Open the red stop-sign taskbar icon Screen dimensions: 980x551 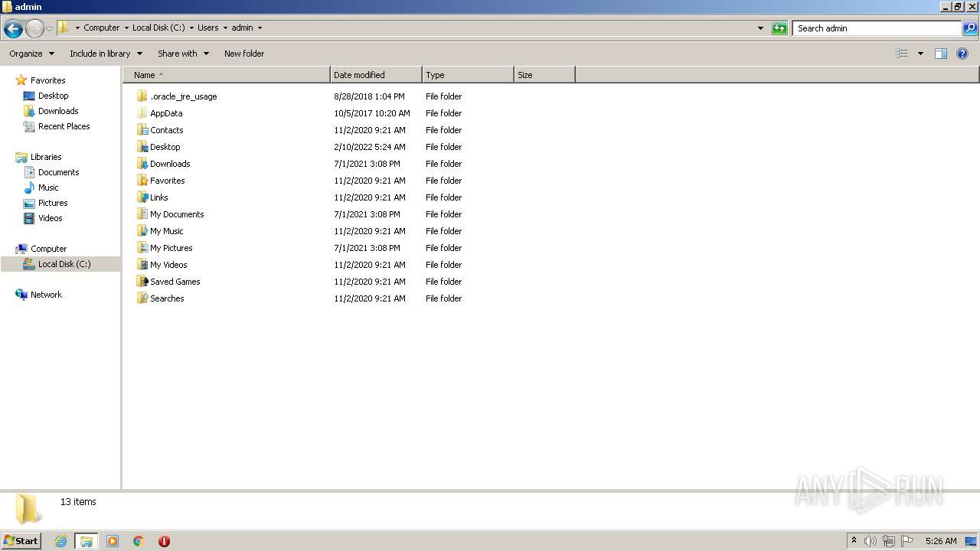164,541
